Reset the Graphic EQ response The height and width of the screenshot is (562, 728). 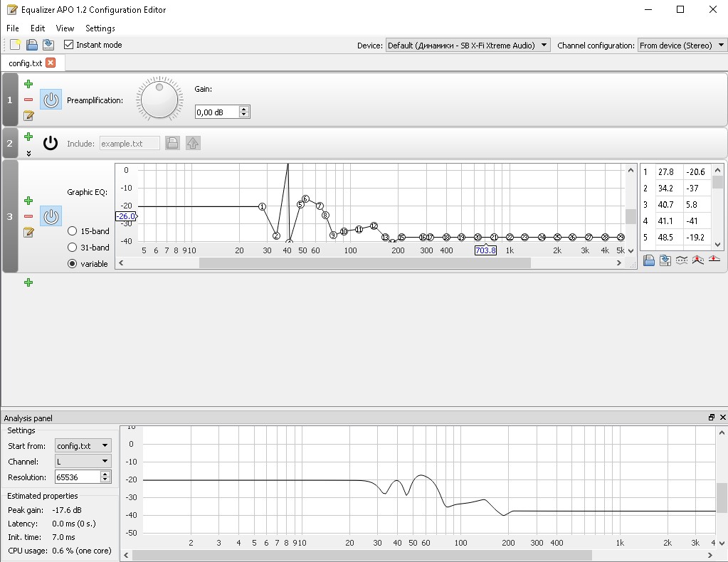[714, 260]
